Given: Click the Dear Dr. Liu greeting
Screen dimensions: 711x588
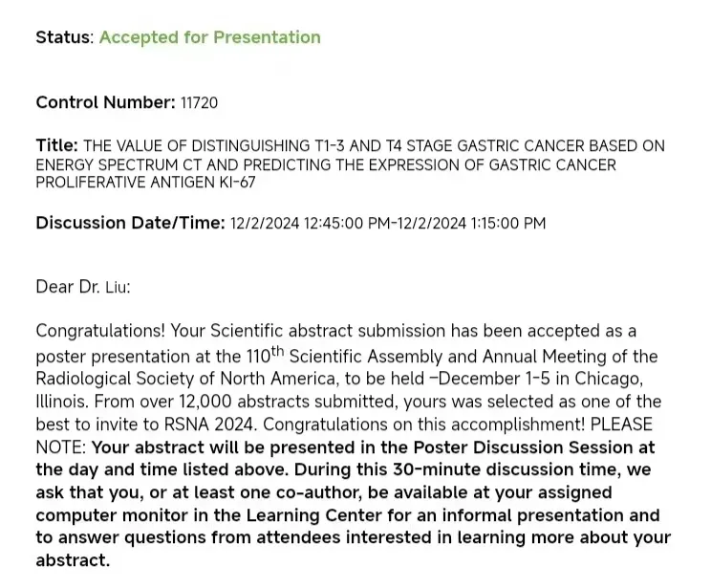Looking at the screenshot, I should pyautogui.click(x=83, y=287).
